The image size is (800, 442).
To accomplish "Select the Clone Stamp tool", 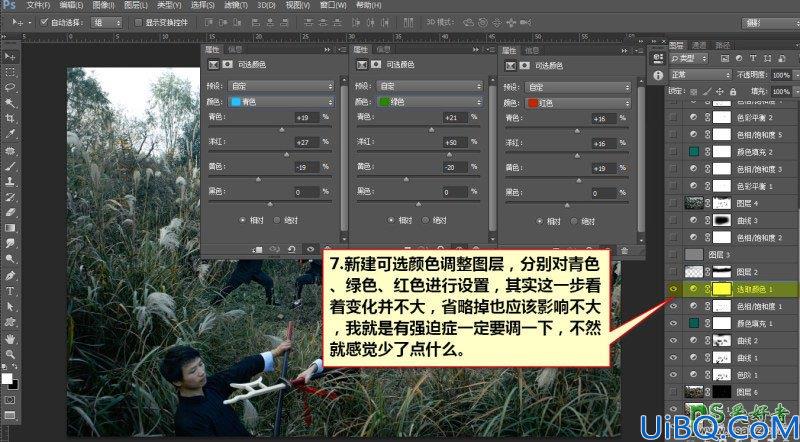I will tap(10, 181).
